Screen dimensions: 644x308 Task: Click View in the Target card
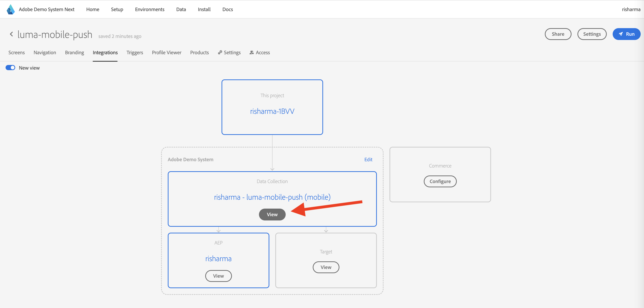click(326, 267)
